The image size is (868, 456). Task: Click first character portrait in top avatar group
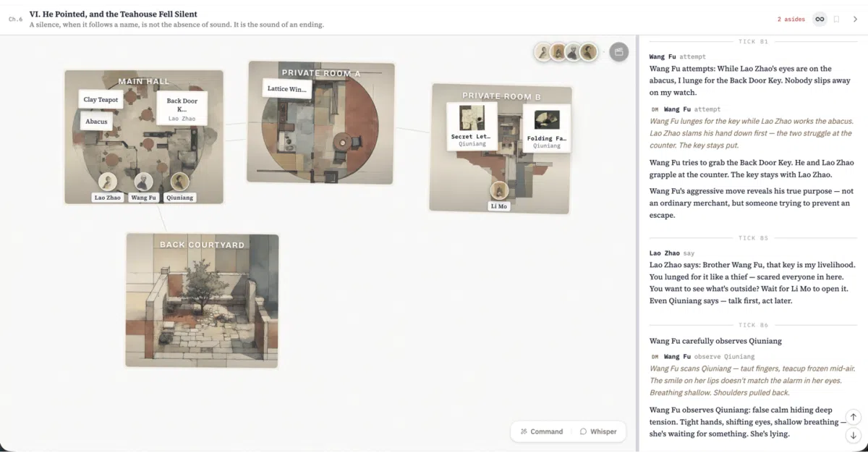pyautogui.click(x=542, y=51)
